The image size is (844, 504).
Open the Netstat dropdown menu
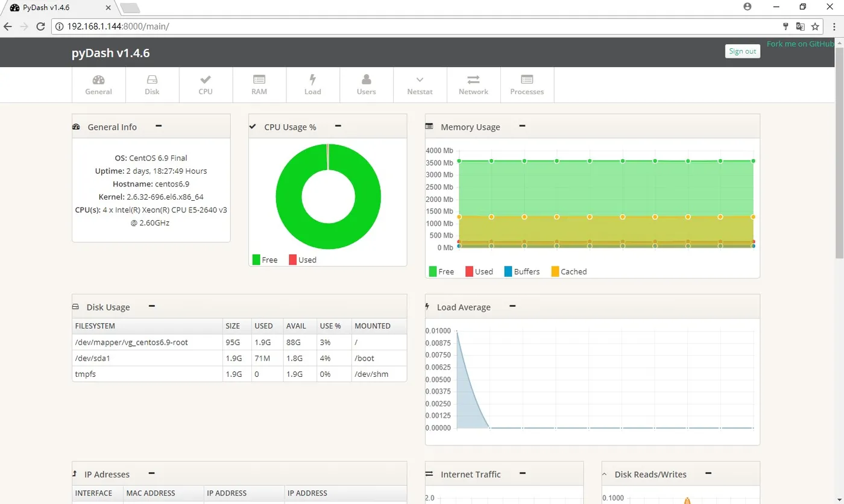pos(420,85)
